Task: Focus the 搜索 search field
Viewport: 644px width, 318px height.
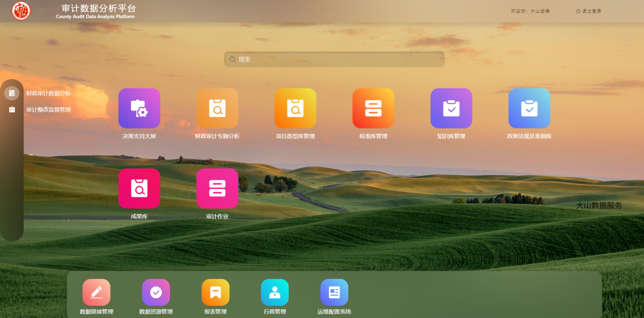Action: click(334, 59)
